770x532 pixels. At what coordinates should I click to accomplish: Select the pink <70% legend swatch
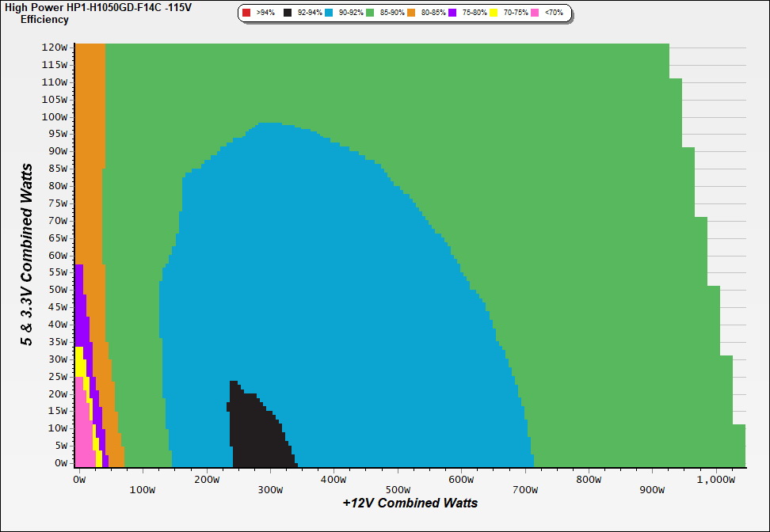point(535,13)
